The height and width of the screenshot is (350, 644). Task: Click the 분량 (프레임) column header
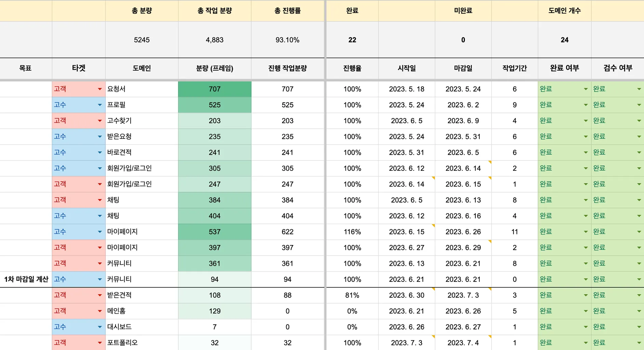(x=214, y=68)
